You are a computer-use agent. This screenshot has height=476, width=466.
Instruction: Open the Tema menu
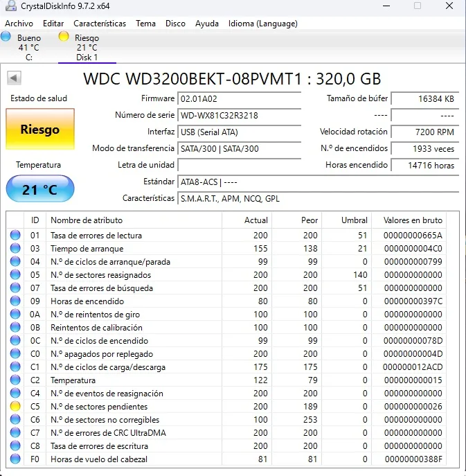coord(145,24)
